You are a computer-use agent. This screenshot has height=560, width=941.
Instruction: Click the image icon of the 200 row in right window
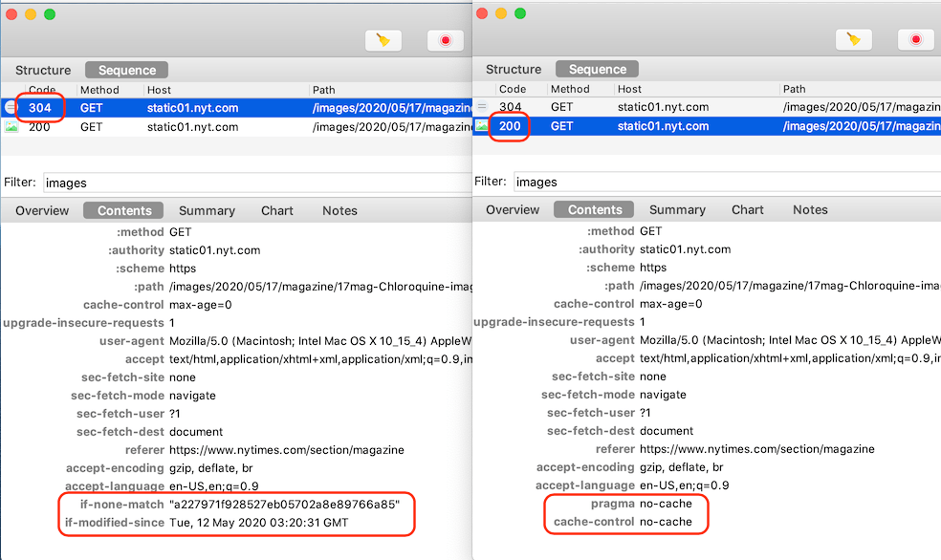point(482,125)
